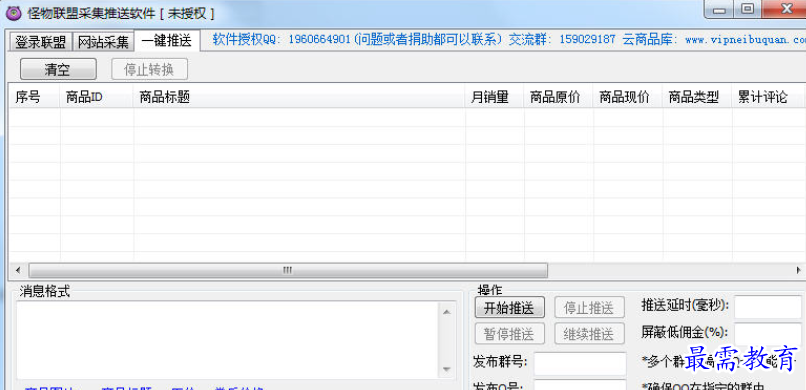Click the horizontal scrollbar thumb

pyautogui.click(x=288, y=270)
